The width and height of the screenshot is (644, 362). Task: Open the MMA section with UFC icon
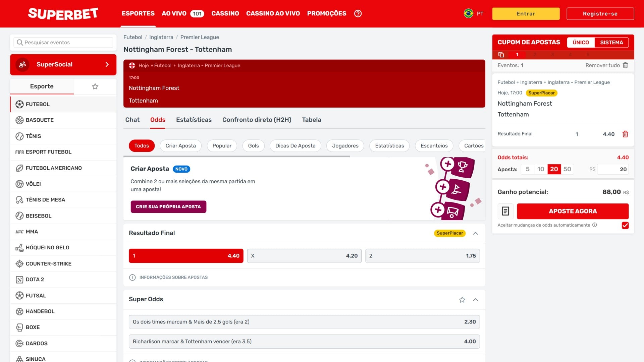(33, 232)
